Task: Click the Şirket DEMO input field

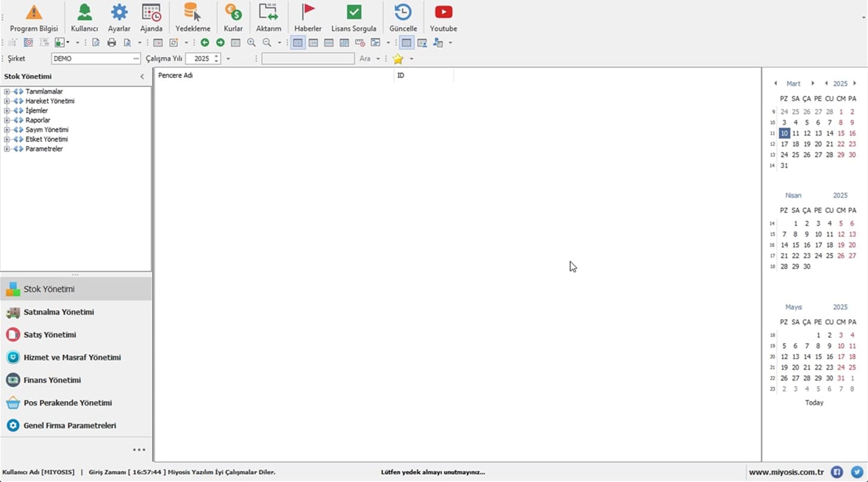Action: pos(92,59)
